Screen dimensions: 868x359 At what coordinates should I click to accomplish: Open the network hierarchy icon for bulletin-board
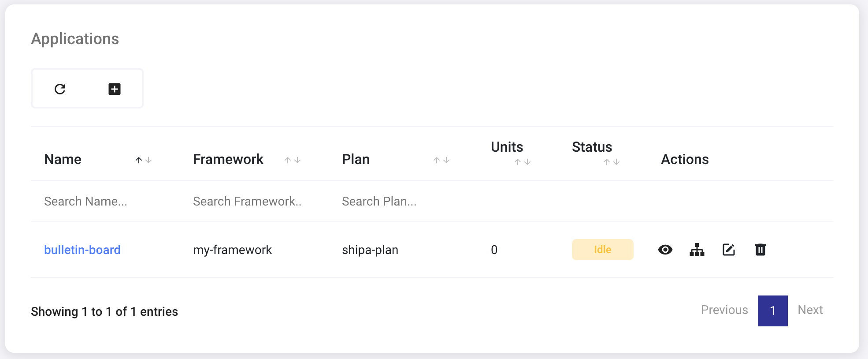[697, 250]
